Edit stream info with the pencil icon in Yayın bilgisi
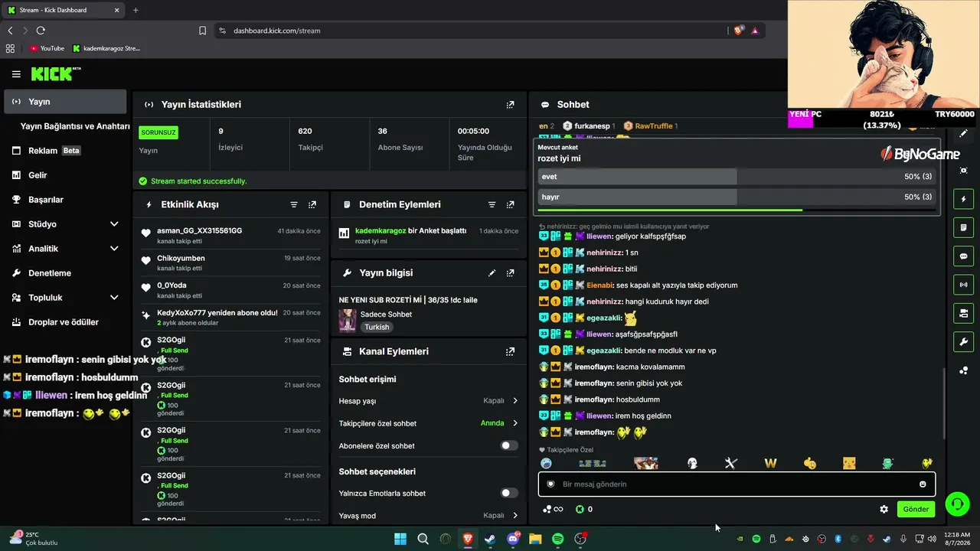Screen dimensions: 980x551 tap(492, 272)
